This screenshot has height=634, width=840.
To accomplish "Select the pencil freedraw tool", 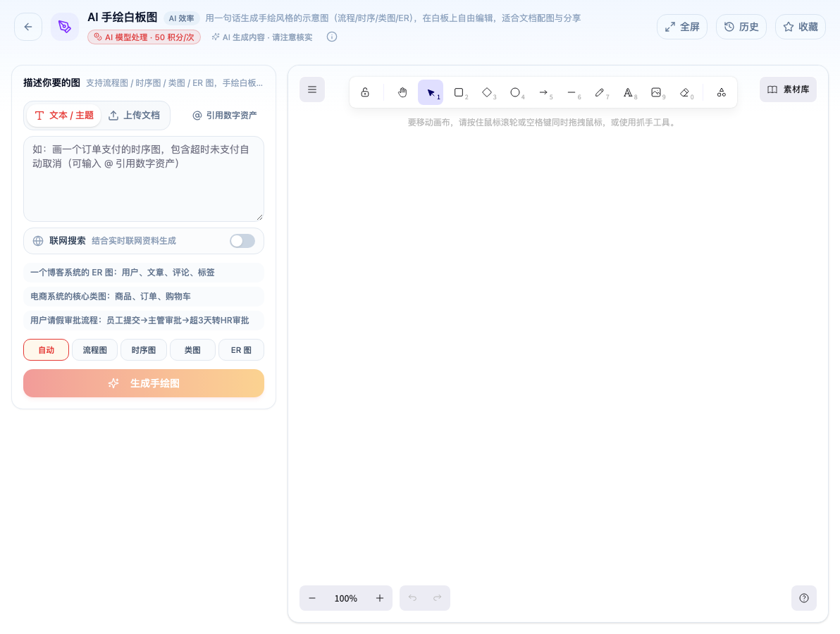I will [600, 92].
